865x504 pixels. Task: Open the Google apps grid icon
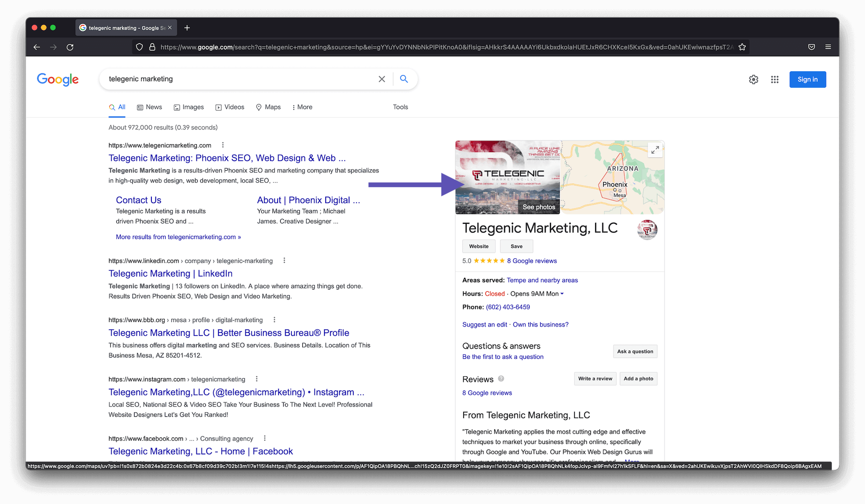click(x=774, y=79)
